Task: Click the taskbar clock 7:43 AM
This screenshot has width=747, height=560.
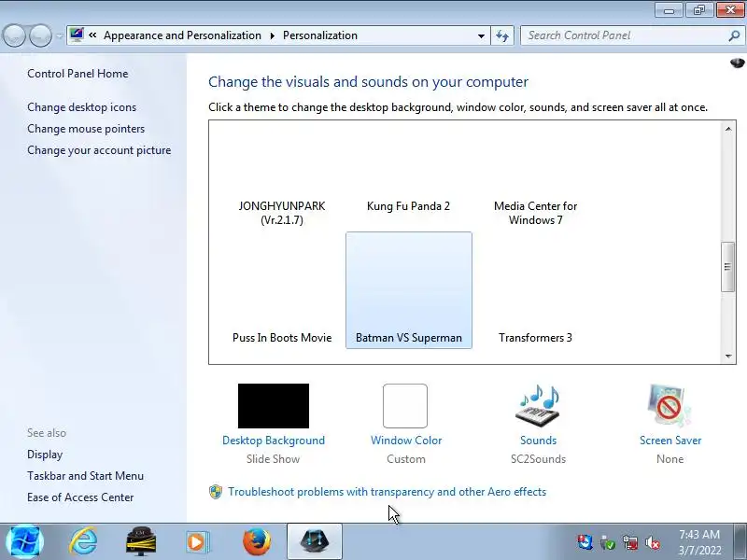Action: [x=699, y=542]
